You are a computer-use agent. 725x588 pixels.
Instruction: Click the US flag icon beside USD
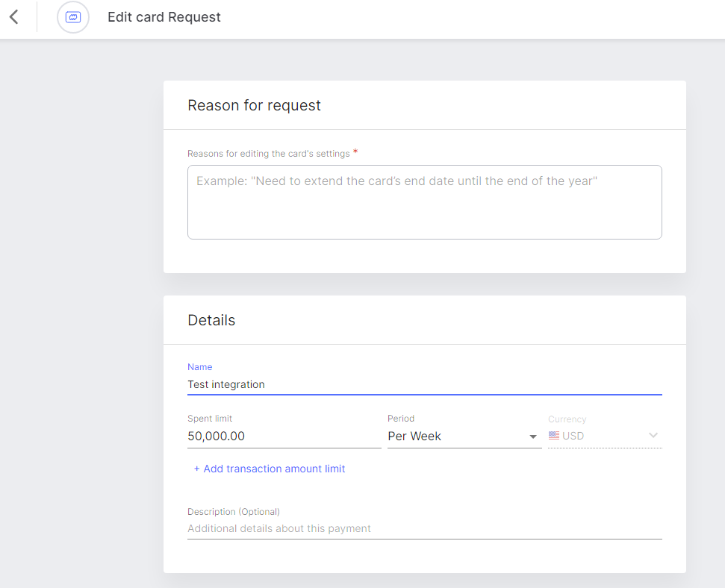(554, 436)
